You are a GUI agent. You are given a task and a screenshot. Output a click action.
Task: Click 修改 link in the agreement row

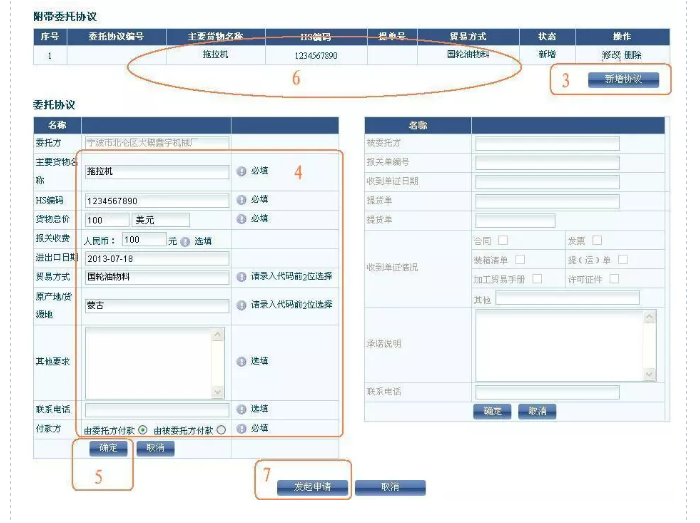[x=610, y=54]
